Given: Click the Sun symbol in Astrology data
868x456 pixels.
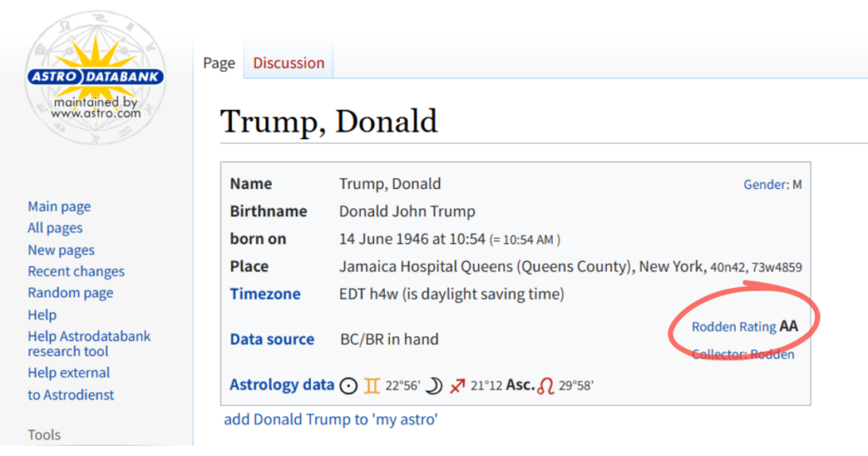Looking at the screenshot, I should [x=348, y=386].
